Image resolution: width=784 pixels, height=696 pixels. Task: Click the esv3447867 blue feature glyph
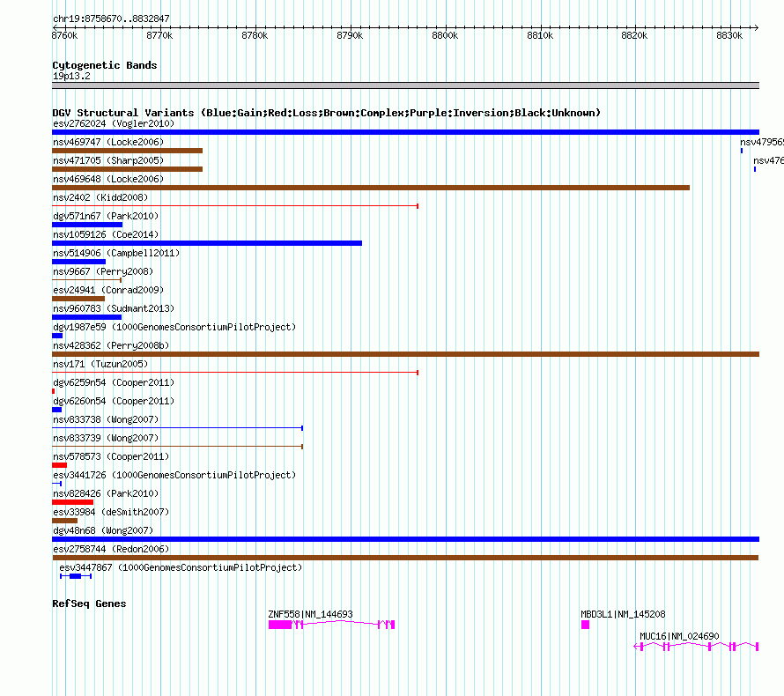[76, 576]
